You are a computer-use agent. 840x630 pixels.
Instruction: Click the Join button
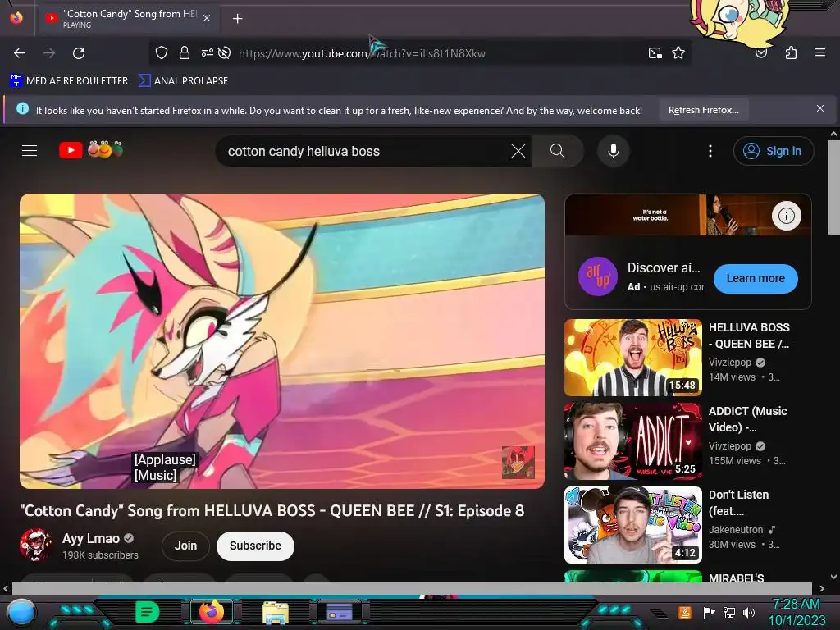click(x=185, y=546)
